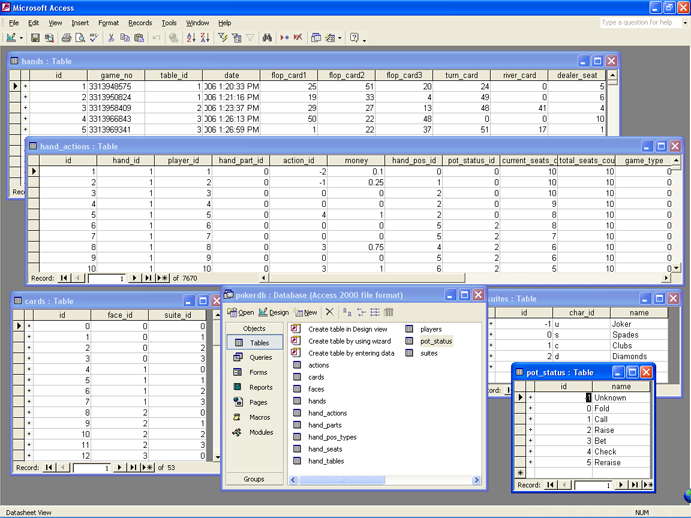Click the Filter By Form icon

click(237, 38)
